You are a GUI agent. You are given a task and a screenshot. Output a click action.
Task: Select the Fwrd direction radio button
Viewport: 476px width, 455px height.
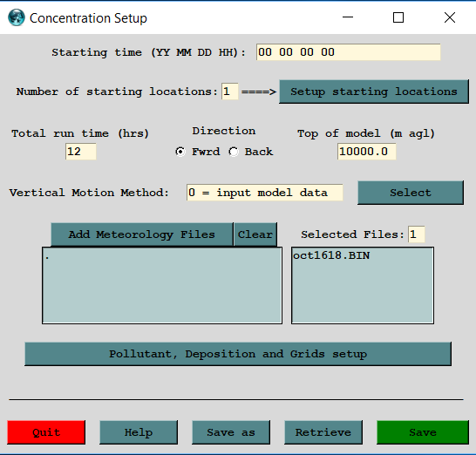coord(180,152)
